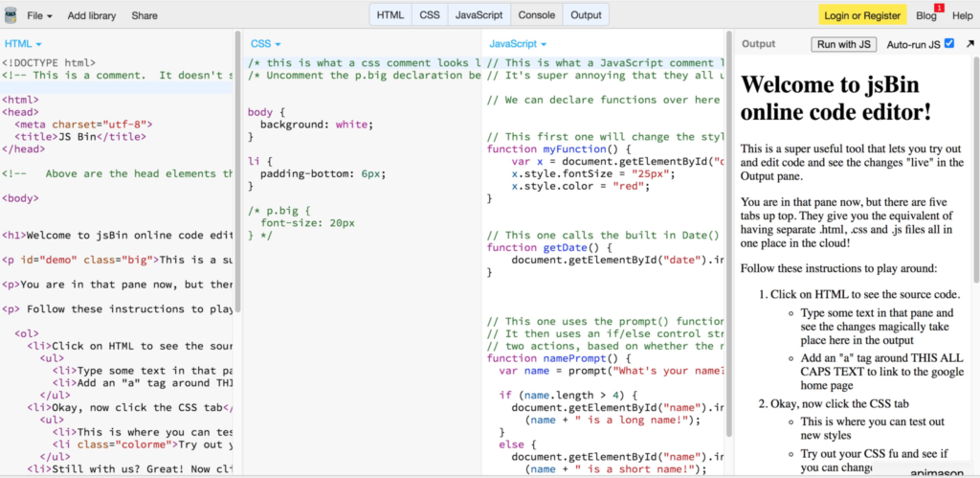Click 'Click on HTML to see the source code' item

tap(865, 294)
